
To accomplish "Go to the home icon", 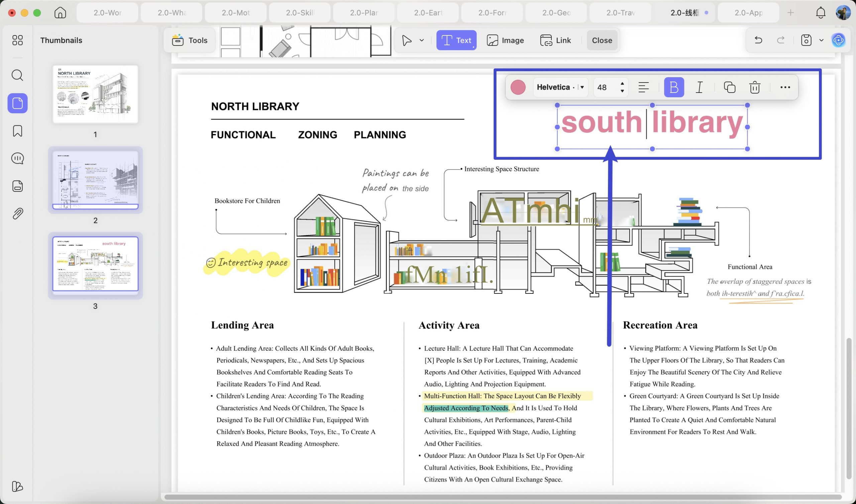I will point(60,13).
